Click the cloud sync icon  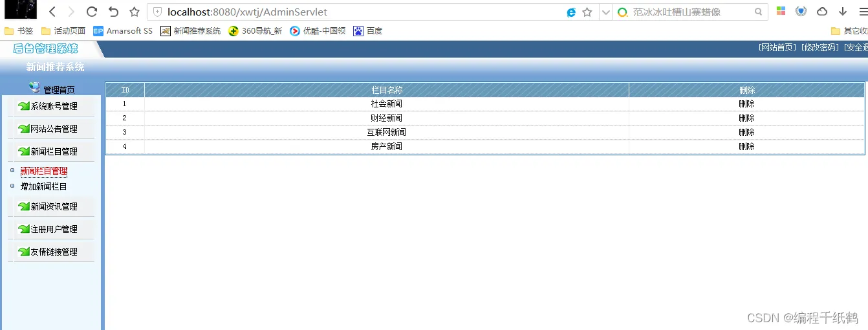(x=822, y=12)
